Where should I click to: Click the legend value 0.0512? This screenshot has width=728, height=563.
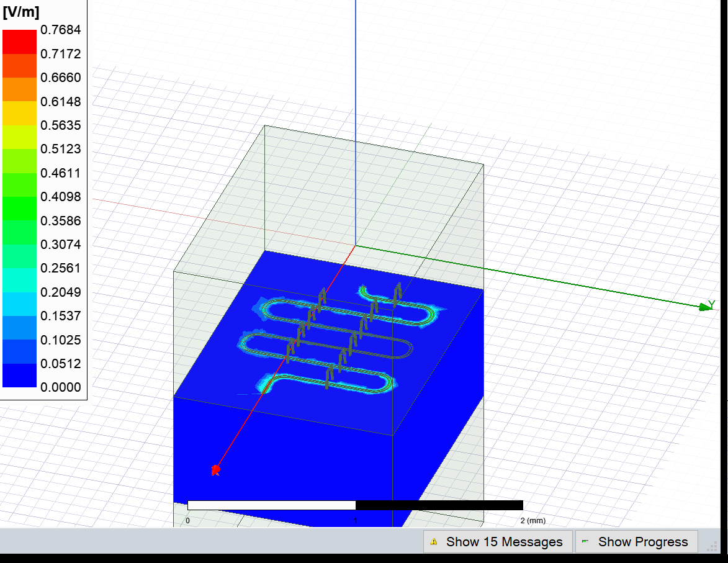click(x=60, y=364)
